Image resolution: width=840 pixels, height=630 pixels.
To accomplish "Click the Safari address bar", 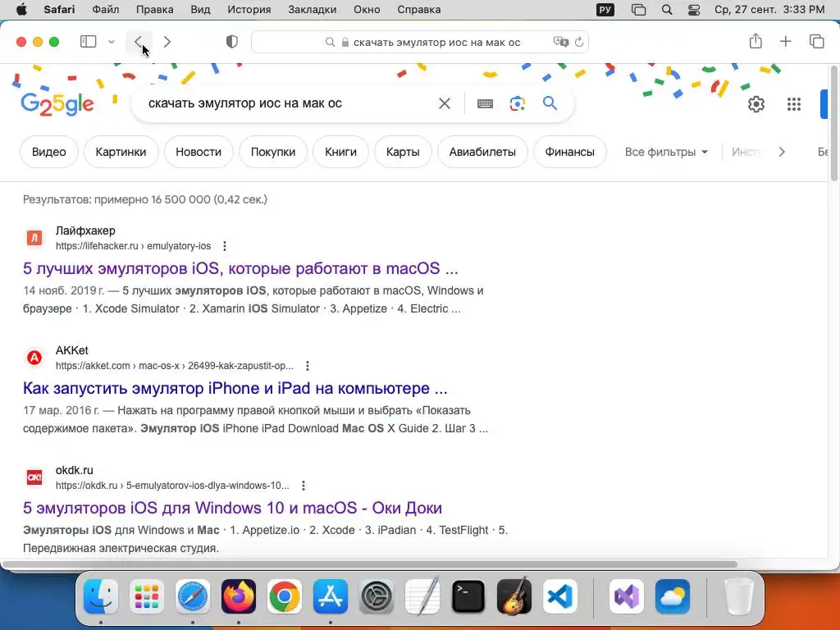I will (x=420, y=43).
